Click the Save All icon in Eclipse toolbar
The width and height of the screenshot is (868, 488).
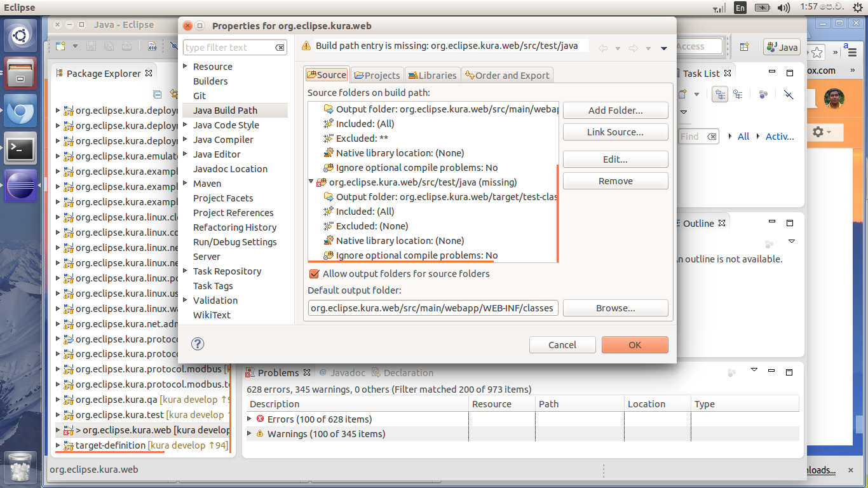(109, 46)
